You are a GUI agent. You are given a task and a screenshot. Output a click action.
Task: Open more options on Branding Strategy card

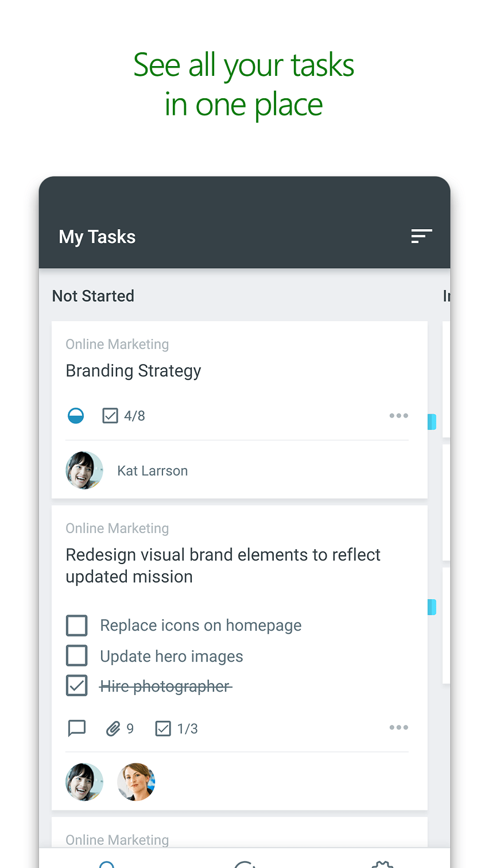[398, 415]
